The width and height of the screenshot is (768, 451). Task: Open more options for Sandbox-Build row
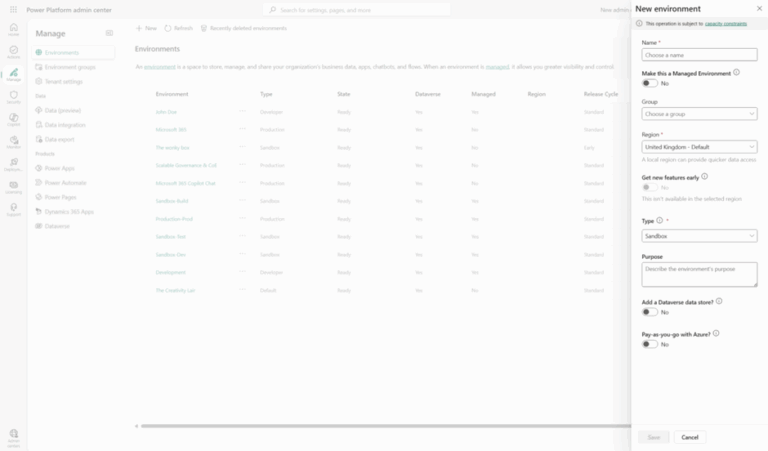242,200
